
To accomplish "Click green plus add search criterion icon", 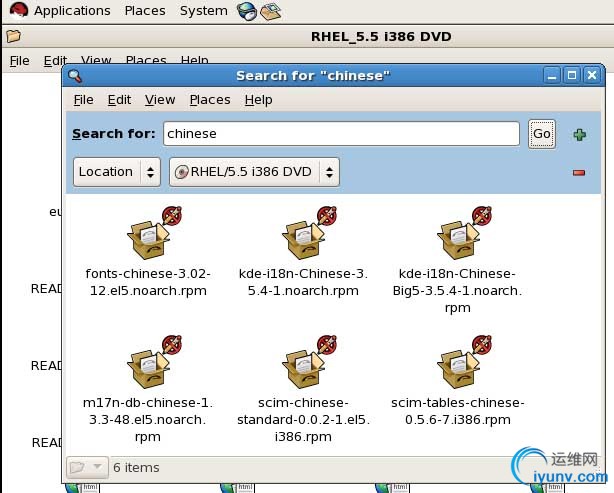I will point(579,135).
